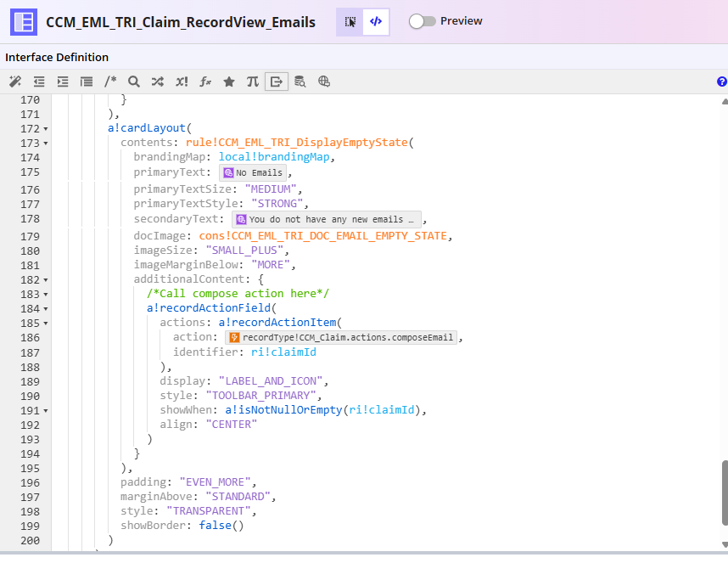Click rule!CCM_EML_TRI_DisplayEmptyState reference
This screenshot has width=728, height=563.
297,142
